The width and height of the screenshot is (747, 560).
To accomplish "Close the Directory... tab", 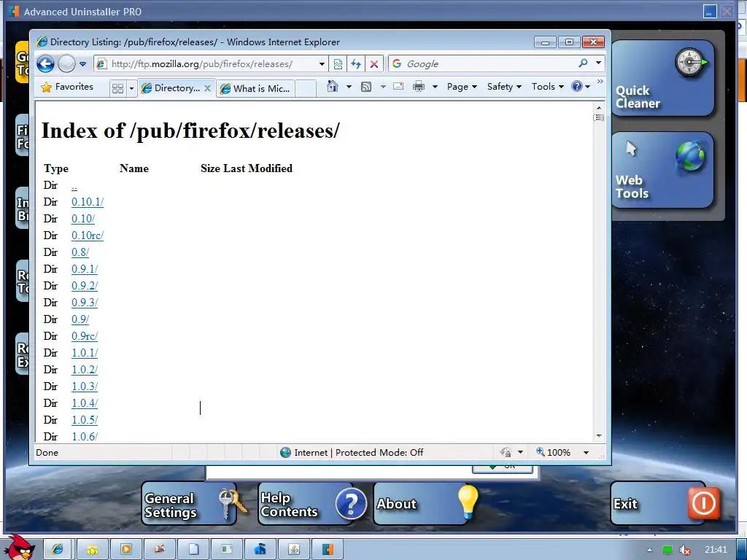I will click(x=207, y=88).
